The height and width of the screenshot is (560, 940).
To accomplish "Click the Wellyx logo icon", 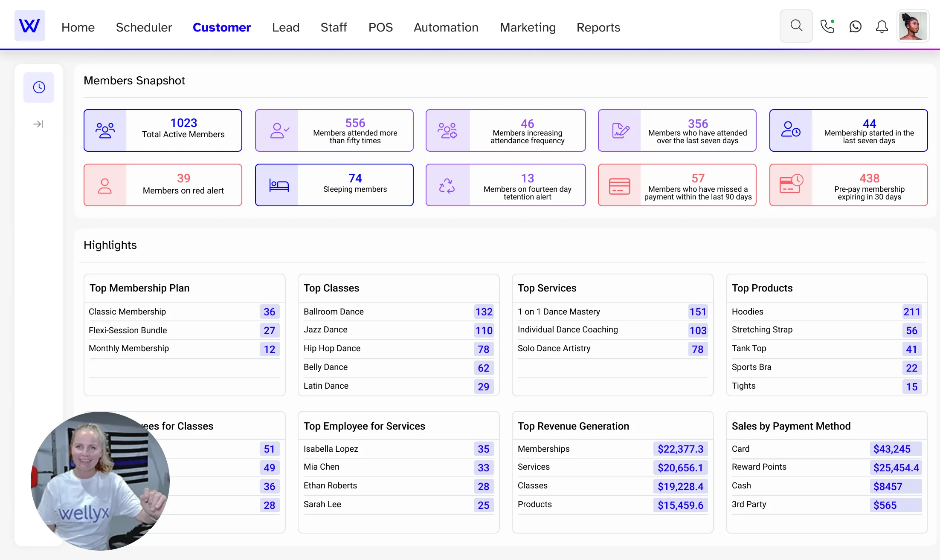I will 29,26.
